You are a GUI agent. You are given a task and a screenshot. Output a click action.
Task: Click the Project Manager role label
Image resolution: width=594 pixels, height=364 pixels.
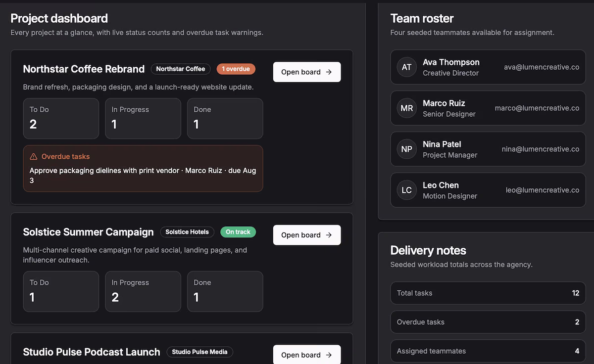click(450, 155)
